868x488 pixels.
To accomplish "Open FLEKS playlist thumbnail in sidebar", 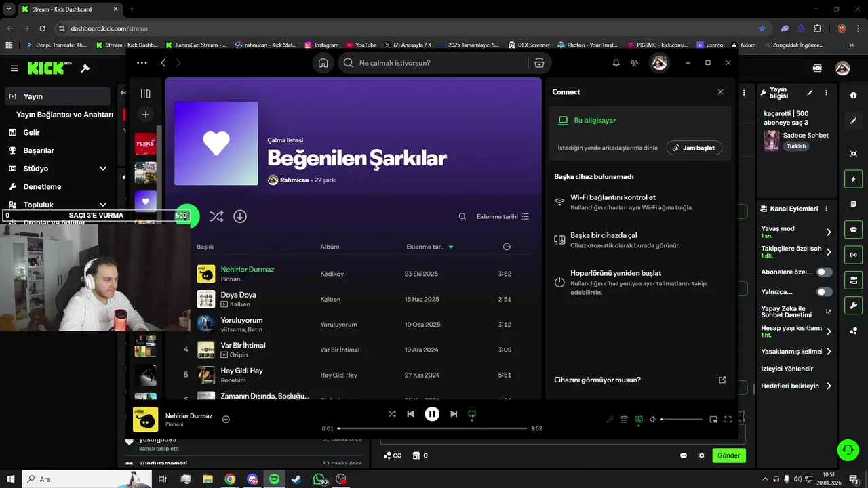I will pos(145,144).
